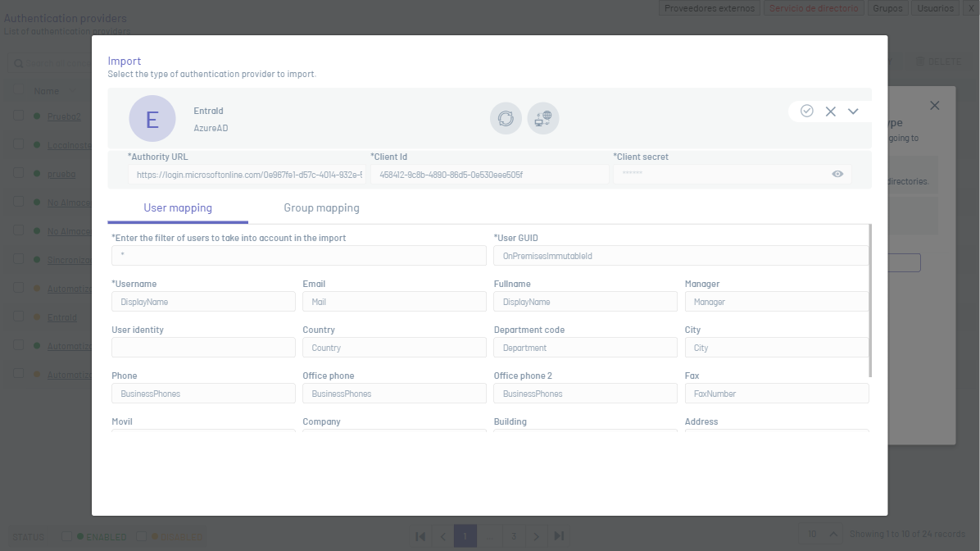Show the Client secret with eye icon

point(837,174)
